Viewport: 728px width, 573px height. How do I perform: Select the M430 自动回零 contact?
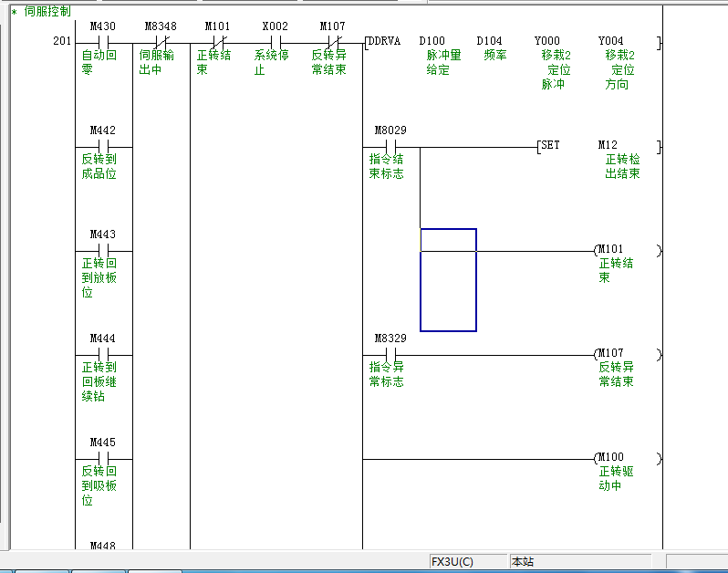pos(103,42)
